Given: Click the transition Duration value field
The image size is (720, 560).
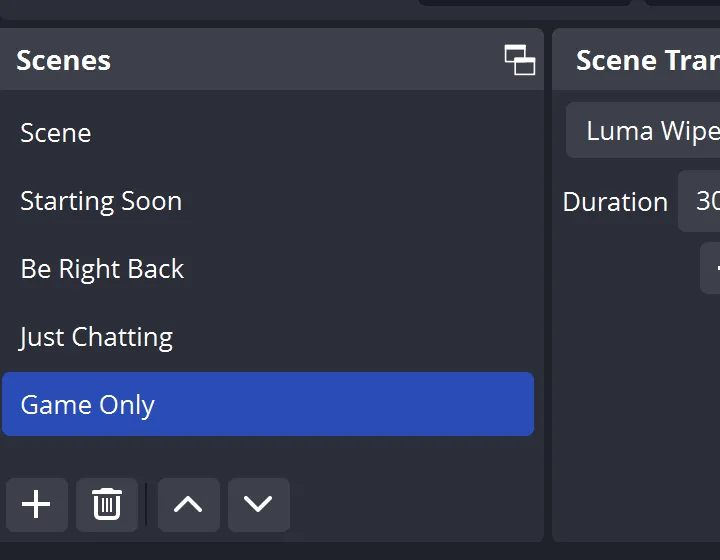Looking at the screenshot, I should coord(702,201).
